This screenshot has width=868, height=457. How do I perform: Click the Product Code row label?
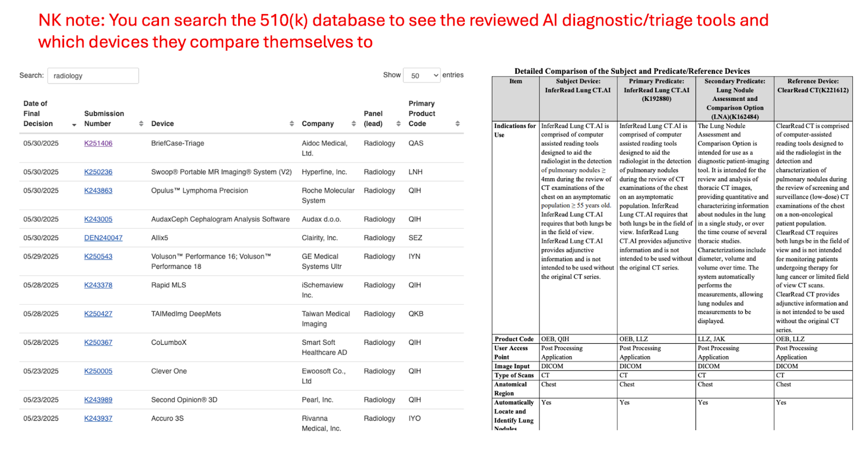[514, 339]
